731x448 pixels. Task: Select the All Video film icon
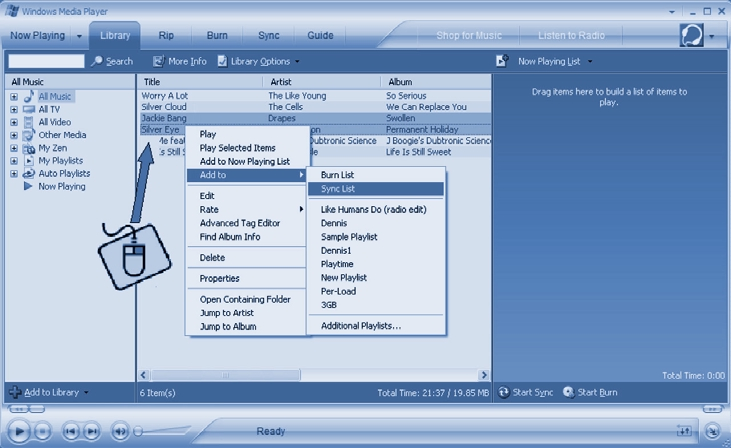pos(28,122)
